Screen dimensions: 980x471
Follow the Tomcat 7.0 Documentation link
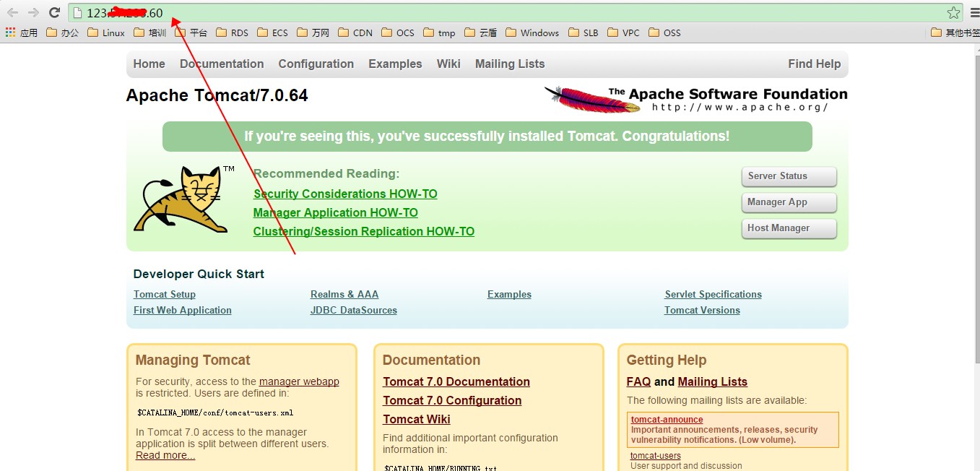456,381
